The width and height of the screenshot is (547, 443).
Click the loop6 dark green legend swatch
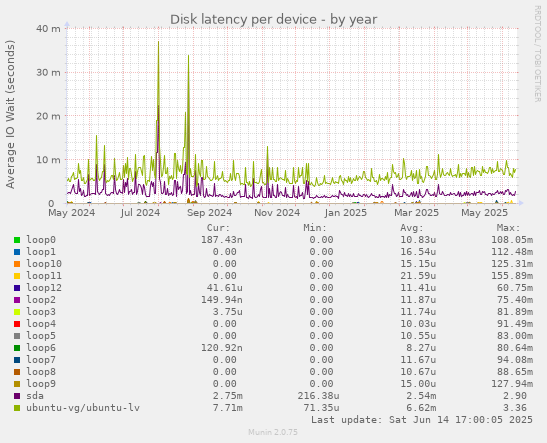(x=17, y=348)
